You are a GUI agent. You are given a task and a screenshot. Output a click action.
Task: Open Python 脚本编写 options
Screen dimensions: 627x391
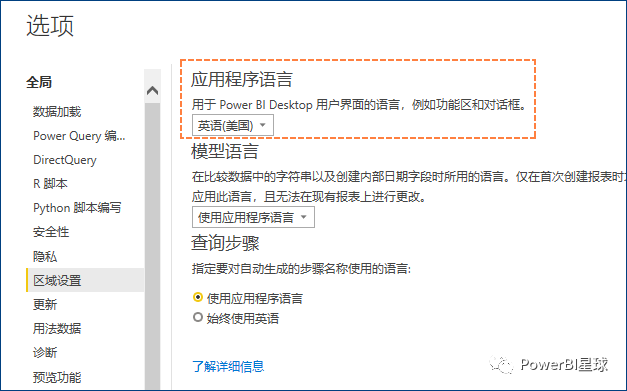pos(77,208)
